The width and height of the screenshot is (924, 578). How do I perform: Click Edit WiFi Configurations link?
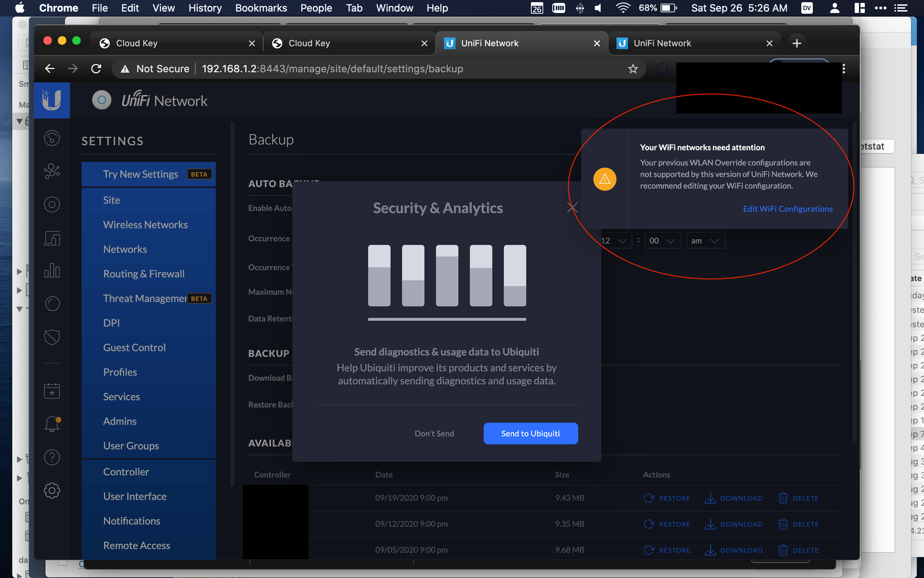tap(788, 209)
